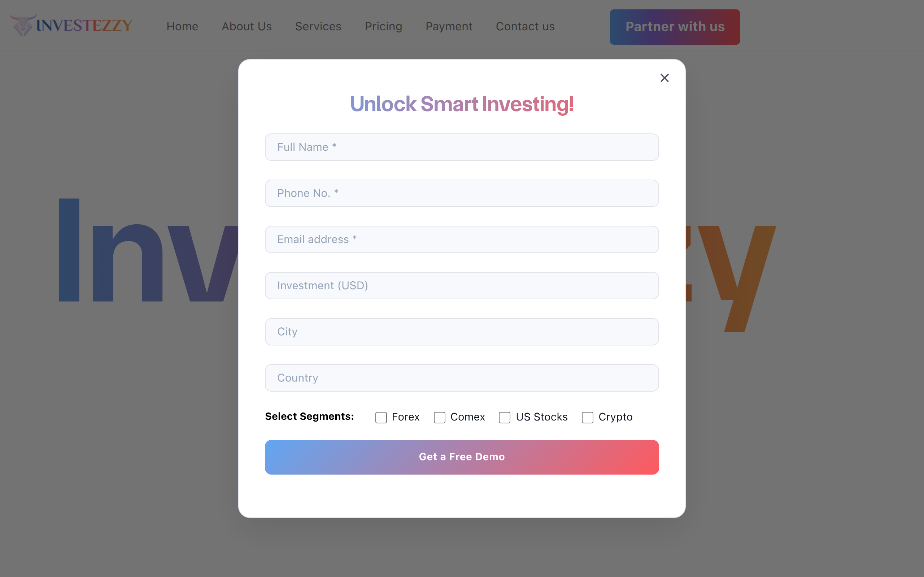
Task: Click the Partner with us button
Action: 674,27
